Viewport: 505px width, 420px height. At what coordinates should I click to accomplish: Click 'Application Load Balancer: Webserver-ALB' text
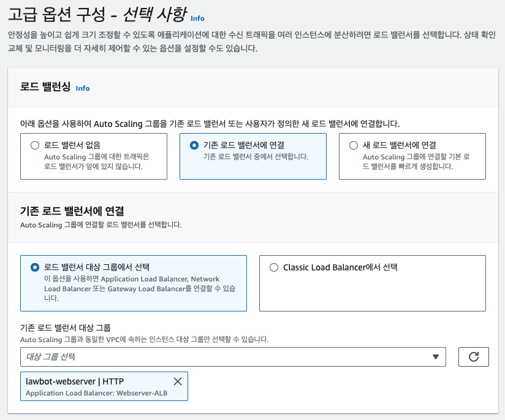coord(97,393)
